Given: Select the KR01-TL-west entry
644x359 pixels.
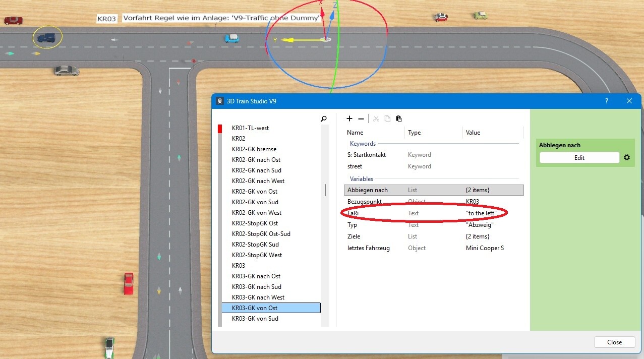Looking at the screenshot, I should point(250,128).
